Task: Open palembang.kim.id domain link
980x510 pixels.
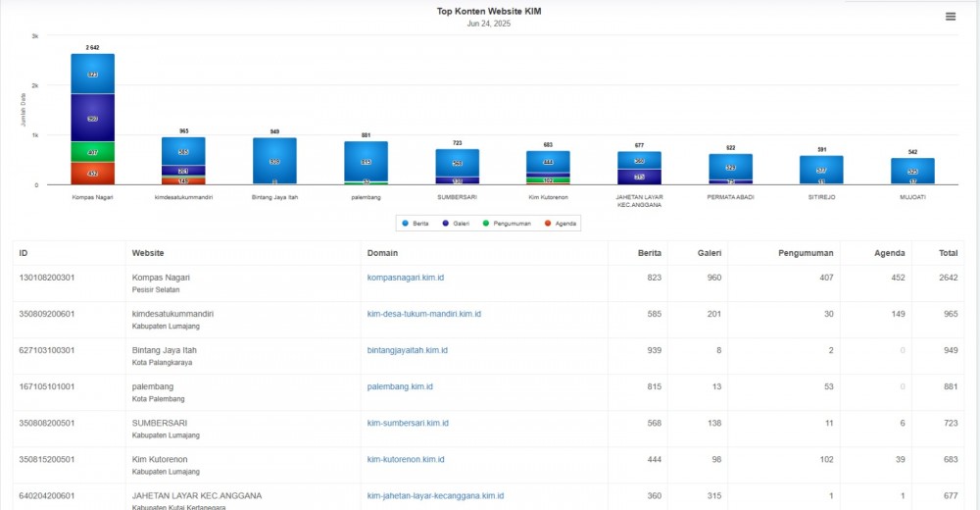Action: click(400, 386)
